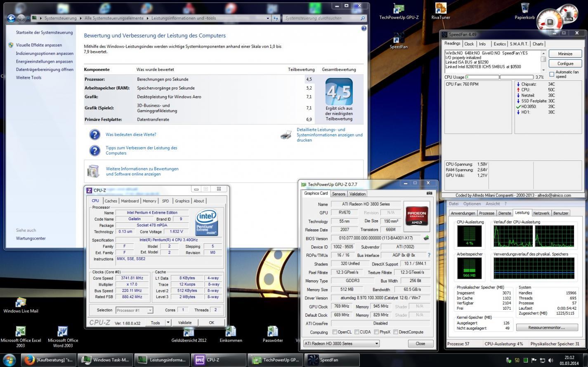The image size is (588, 367).
Task: Toggle DirectCompute checkbox in GPU-Z
Action: point(396,332)
